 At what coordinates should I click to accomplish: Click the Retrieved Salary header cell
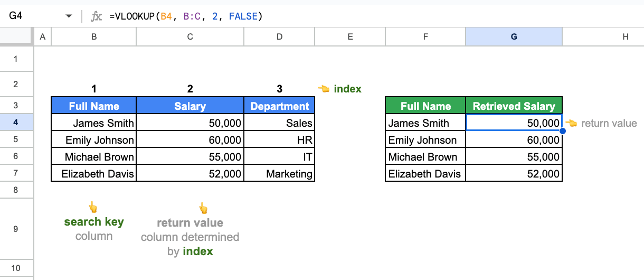(x=514, y=106)
